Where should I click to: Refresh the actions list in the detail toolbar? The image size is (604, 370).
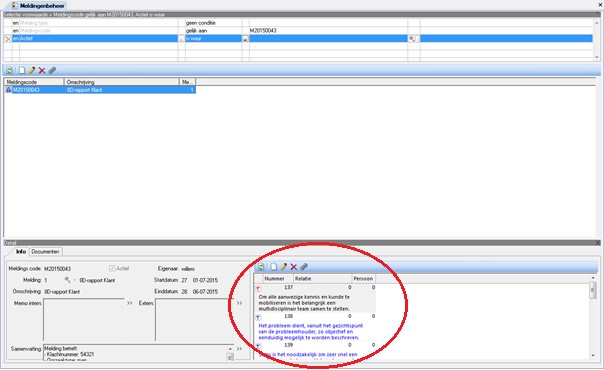pyautogui.click(x=261, y=267)
